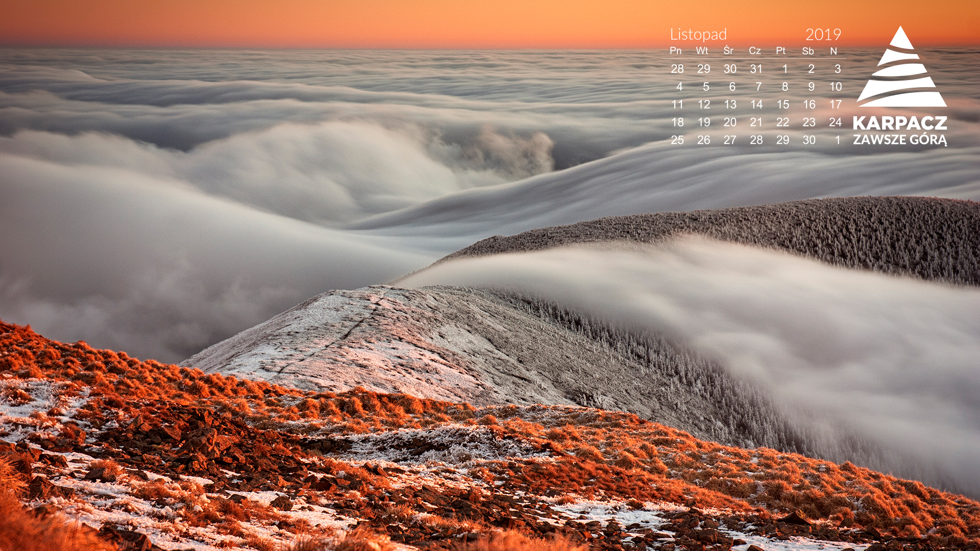Screen dimensions: 980x551
Task: Select the Śr weekday header
Action: point(728,50)
